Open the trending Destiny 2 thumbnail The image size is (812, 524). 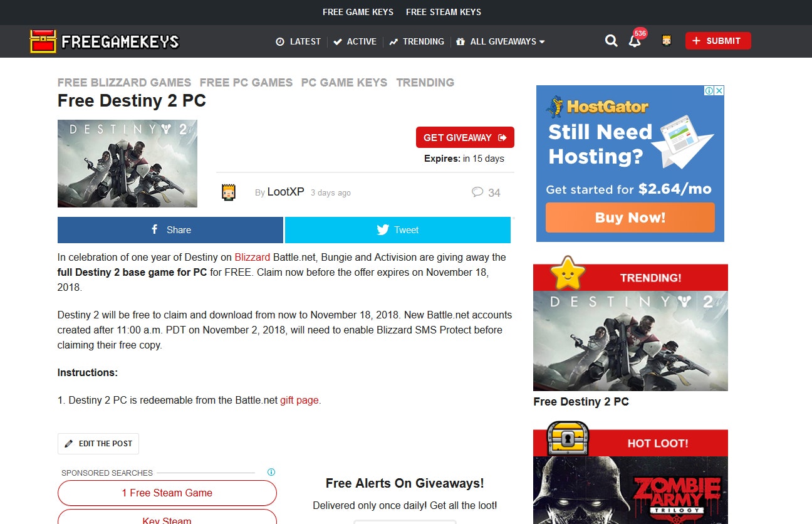click(630, 340)
